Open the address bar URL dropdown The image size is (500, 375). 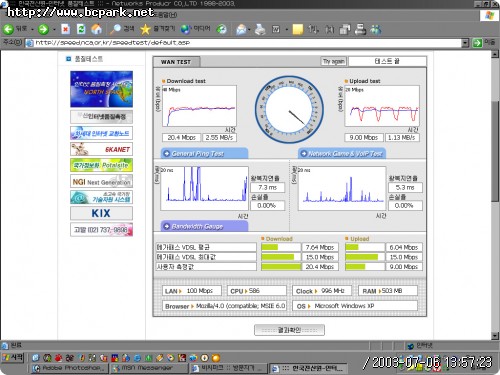[x=465, y=43]
